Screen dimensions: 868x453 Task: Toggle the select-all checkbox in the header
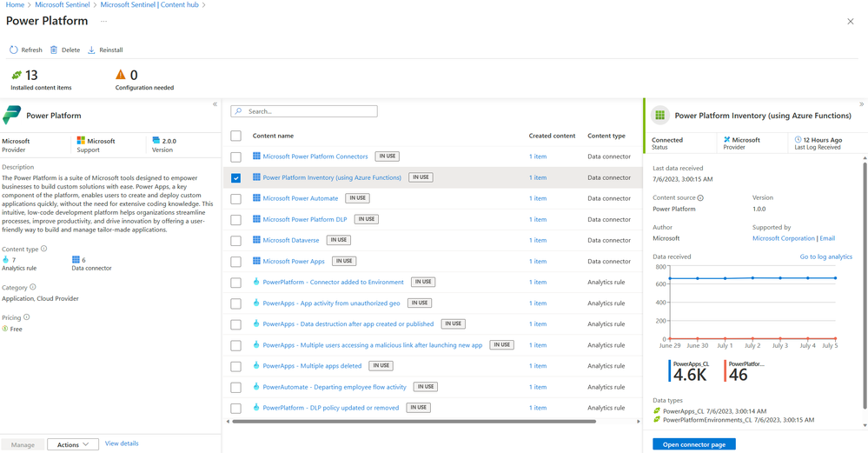pyautogui.click(x=235, y=136)
